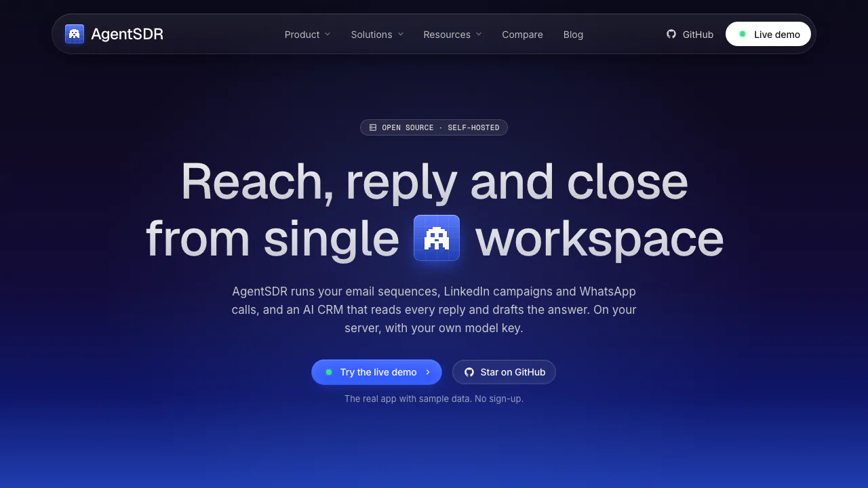Click the paragraph starting 'AgentSDR runs your email sequences'
This screenshot has width=868, height=488.
(434, 310)
